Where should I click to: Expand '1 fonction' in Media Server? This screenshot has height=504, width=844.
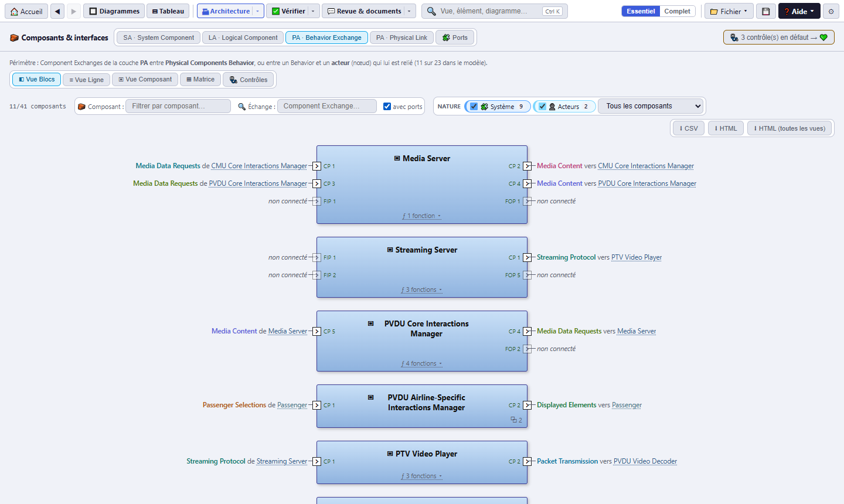coord(422,216)
